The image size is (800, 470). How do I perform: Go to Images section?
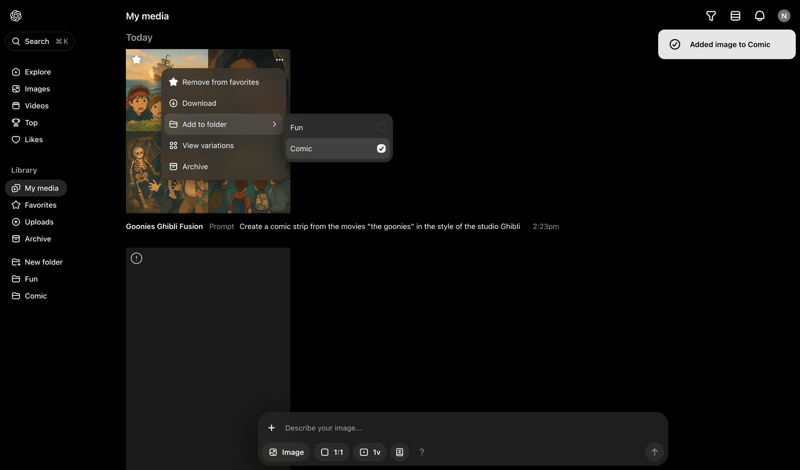click(31, 89)
